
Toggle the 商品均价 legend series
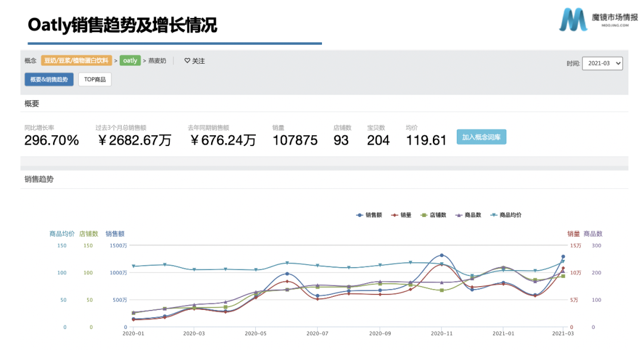point(506,215)
